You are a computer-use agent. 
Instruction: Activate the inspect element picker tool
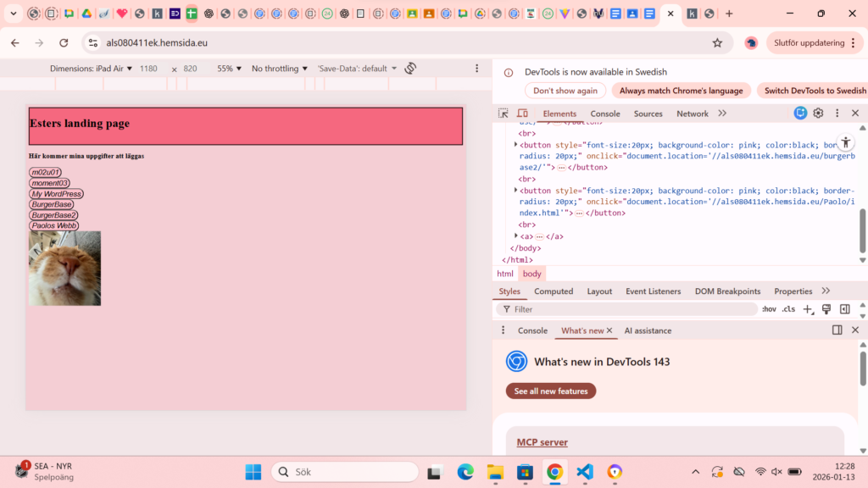click(x=504, y=114)
